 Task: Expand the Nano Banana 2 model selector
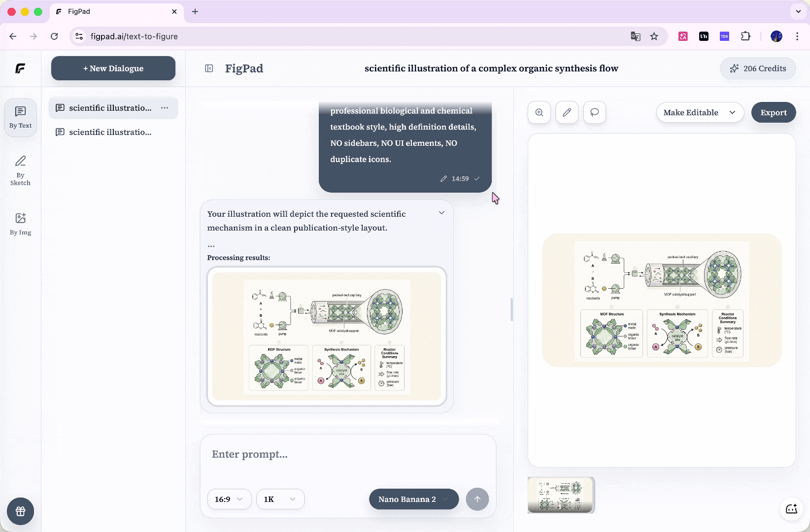tap(413, 499)
